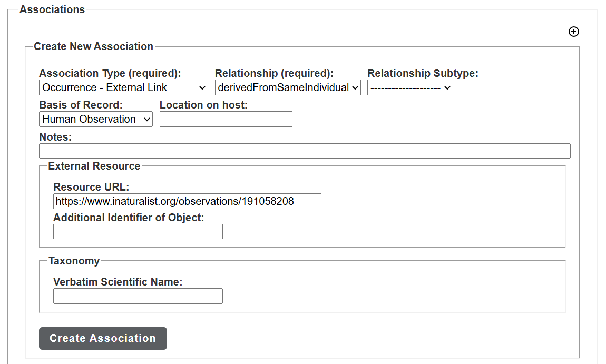Screen dimensions: 606x364
Task: Open the Basis of Record dropdown
Action: 95,119
